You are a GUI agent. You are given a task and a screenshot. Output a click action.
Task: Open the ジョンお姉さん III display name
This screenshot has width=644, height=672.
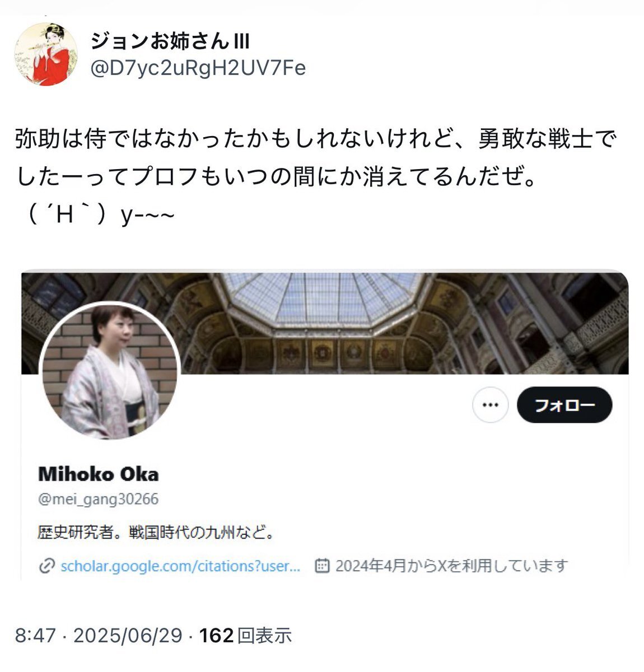click(x=170, y=41)
